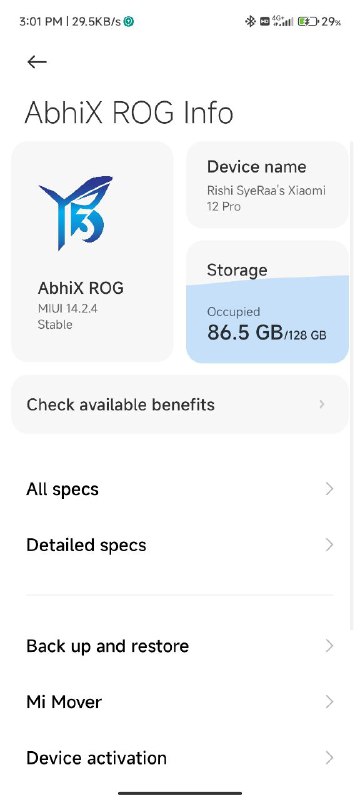Open the Mi Mover entry
The height and width of the screenshot is (800, 360).
pyautogui.click(x=180, y=702)
